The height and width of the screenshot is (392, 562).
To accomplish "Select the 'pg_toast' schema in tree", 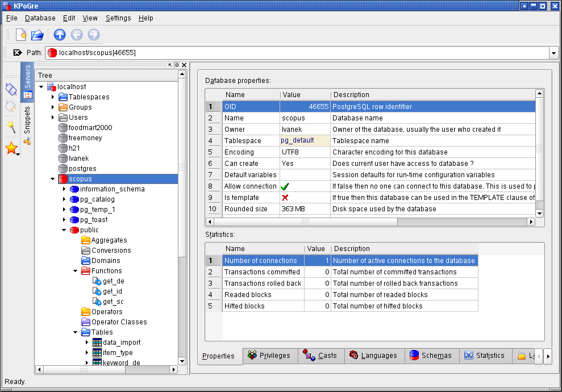I will (94, 220).
